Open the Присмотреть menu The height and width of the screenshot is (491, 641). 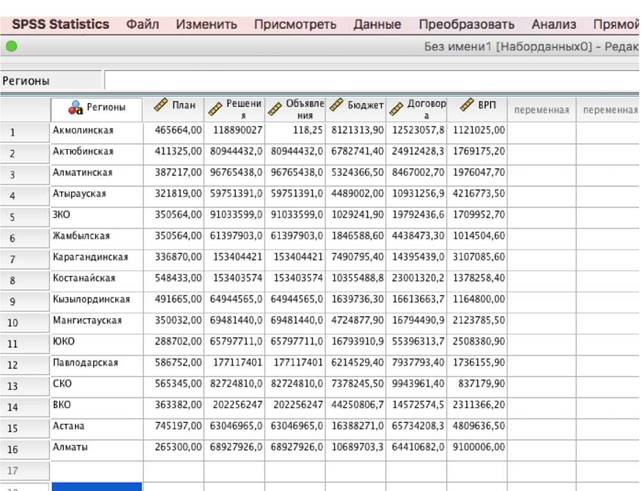(295, 25)
